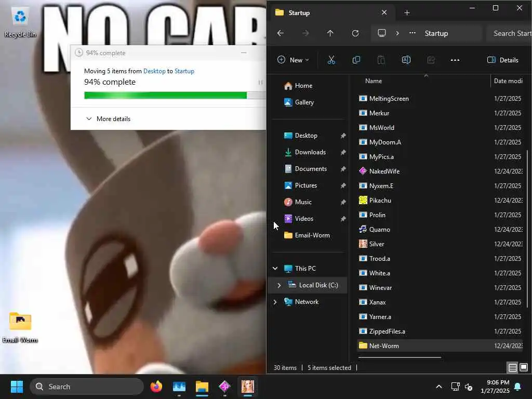Click the Share icon in Explorer toolbar
Viewport: 532px width, 399px height.
pyautogui.click(x=431, y=60)
